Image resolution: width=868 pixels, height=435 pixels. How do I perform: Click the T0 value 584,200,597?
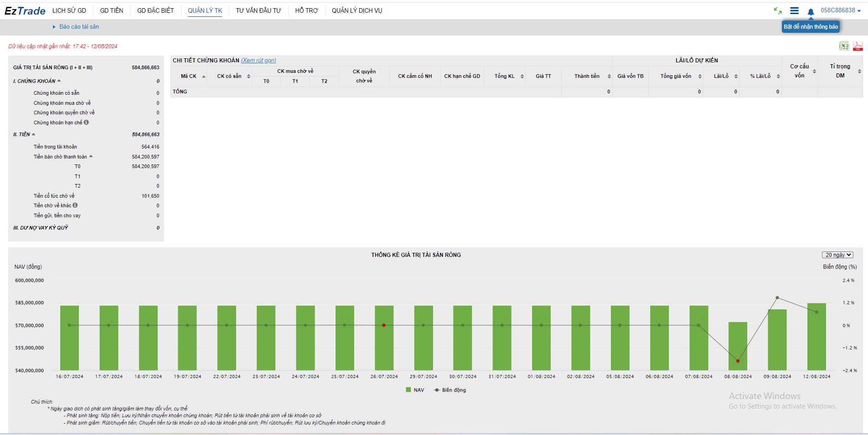tap(145, 166)
